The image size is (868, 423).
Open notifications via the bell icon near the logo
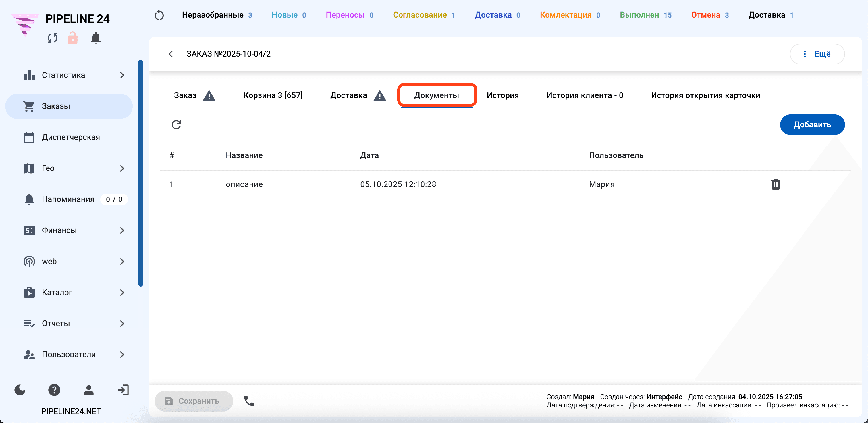[x=96, y=38]
